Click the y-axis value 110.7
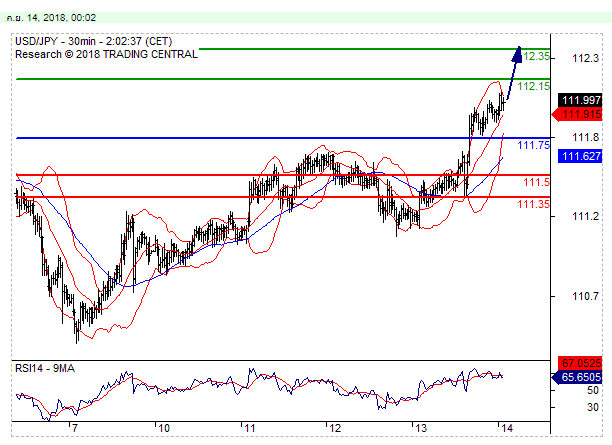Viewport: 612px width, 445px height. (585, 296)
